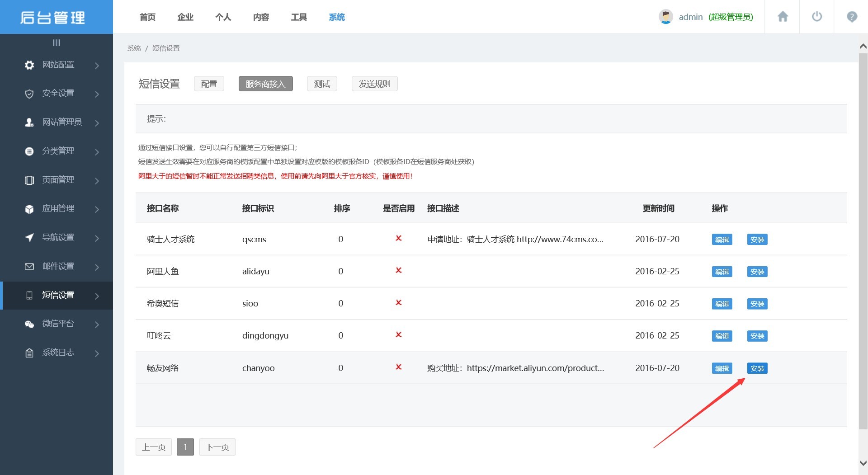Expand 应用管理 menu chevron

pyautogui.click(x=97, y=209)
